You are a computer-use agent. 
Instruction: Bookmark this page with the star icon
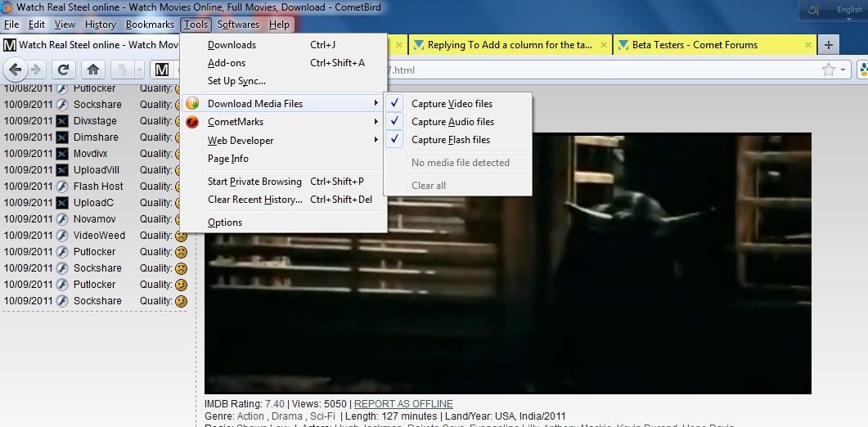[x=828, y=70]
